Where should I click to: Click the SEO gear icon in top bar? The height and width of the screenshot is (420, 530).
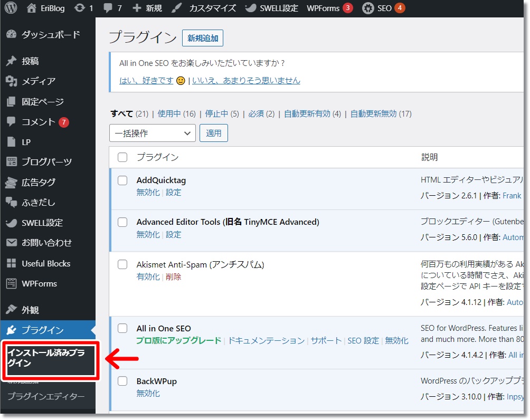(x=368, y=8)
